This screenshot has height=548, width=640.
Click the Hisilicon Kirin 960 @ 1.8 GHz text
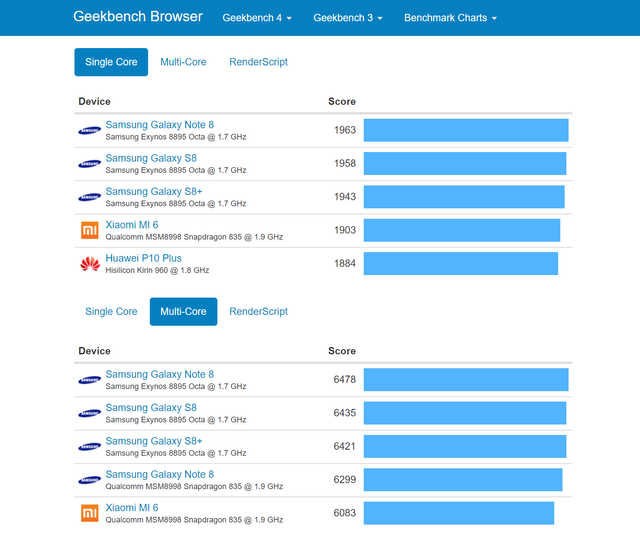pyautogui.click(x=157, y=270)
